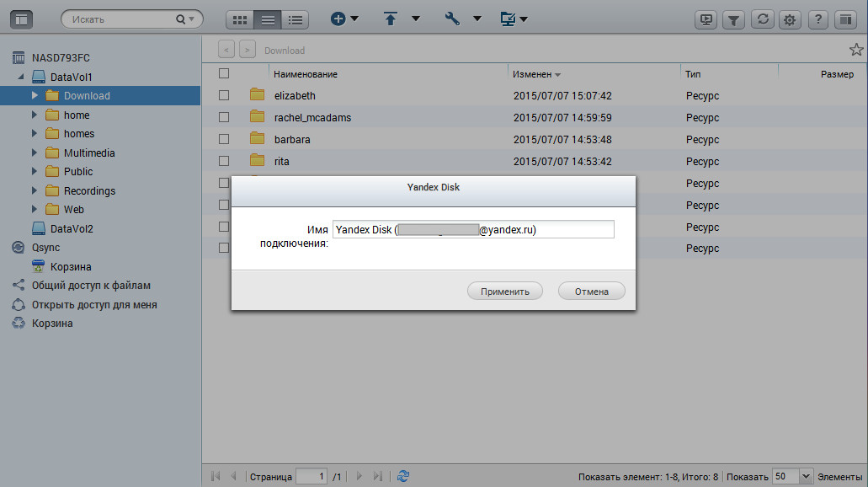The image size is (868, 487).
Task: Click the Отмена button
Action: pyautogui.click(x=592, y=291)
